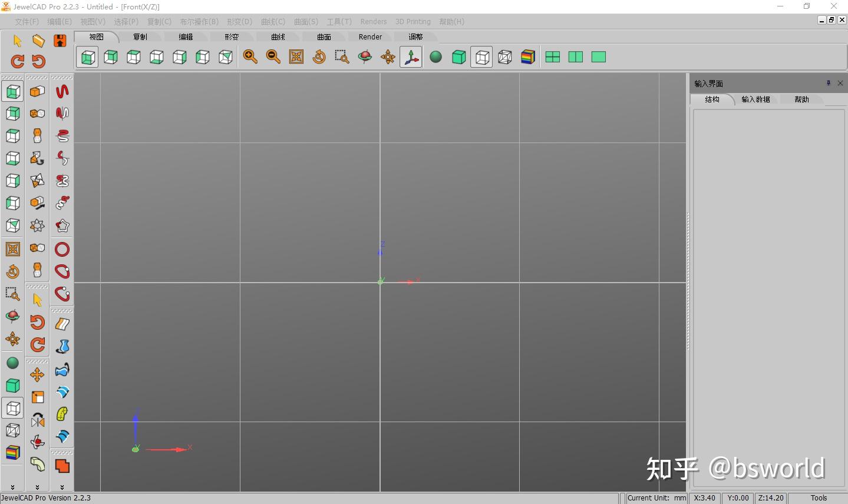This screenshot has width=848, height=504.
Task: Expand the middle tool column chevron
Action: 37,487
